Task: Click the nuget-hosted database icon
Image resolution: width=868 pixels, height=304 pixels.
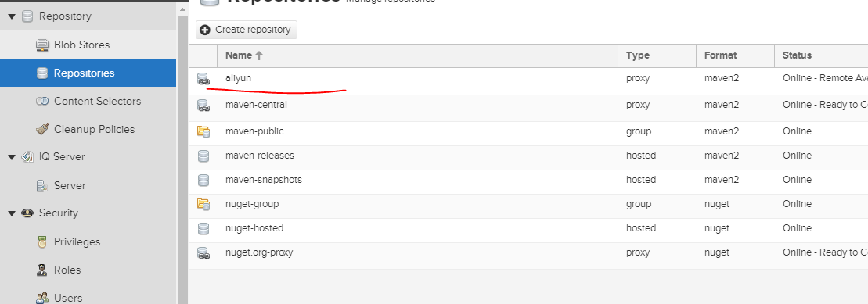Action: (x=203, y=228)
